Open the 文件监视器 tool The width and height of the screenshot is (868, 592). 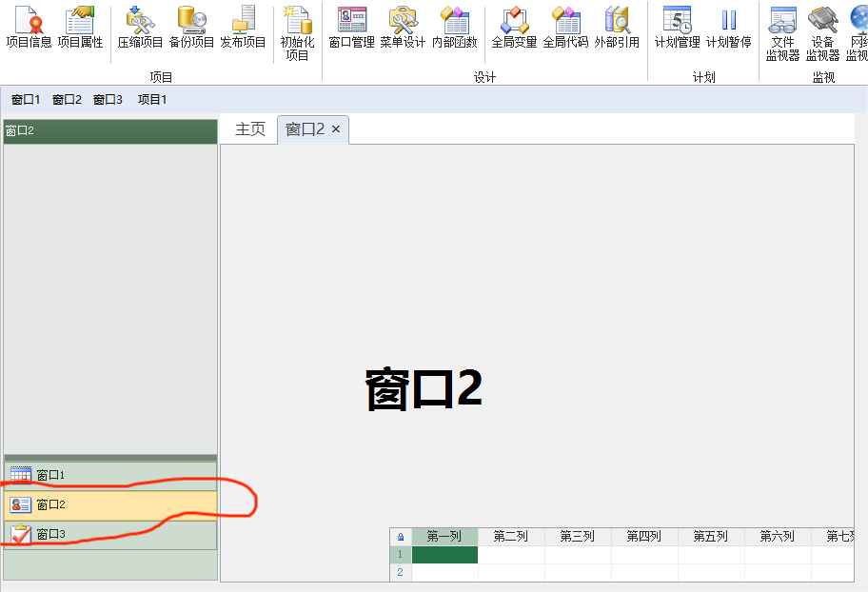tap(782, 32)
